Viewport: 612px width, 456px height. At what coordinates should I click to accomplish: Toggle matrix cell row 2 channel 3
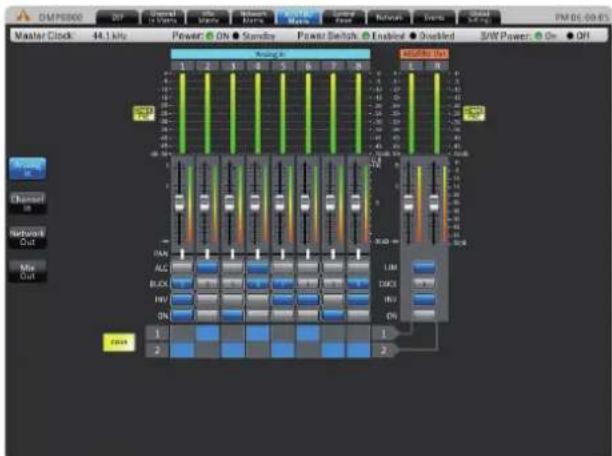[233, 350]
